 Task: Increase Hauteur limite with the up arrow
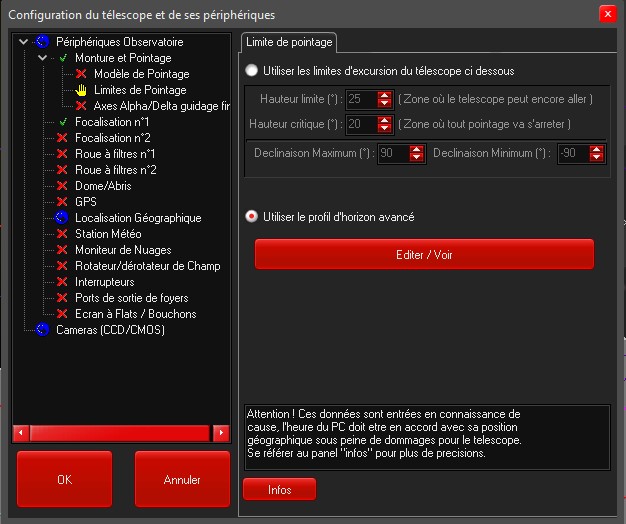[x=385, y=95]
